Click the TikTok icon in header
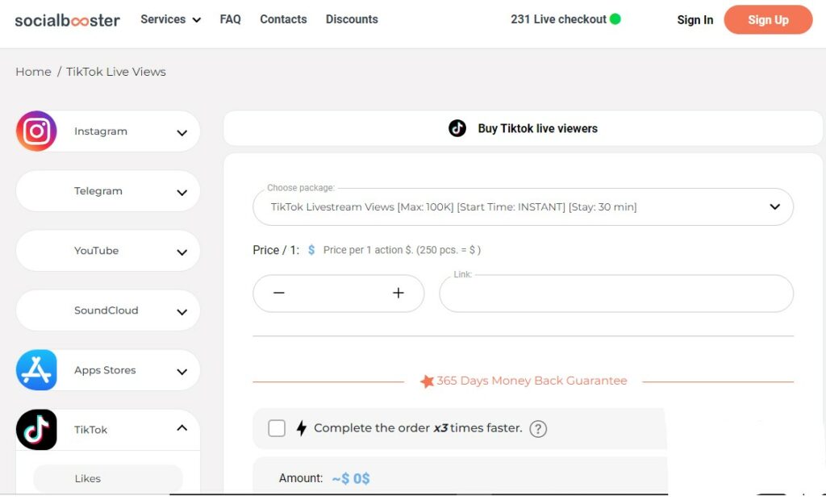The height and width of the screenshot is (504, 826). coord(457,128)
